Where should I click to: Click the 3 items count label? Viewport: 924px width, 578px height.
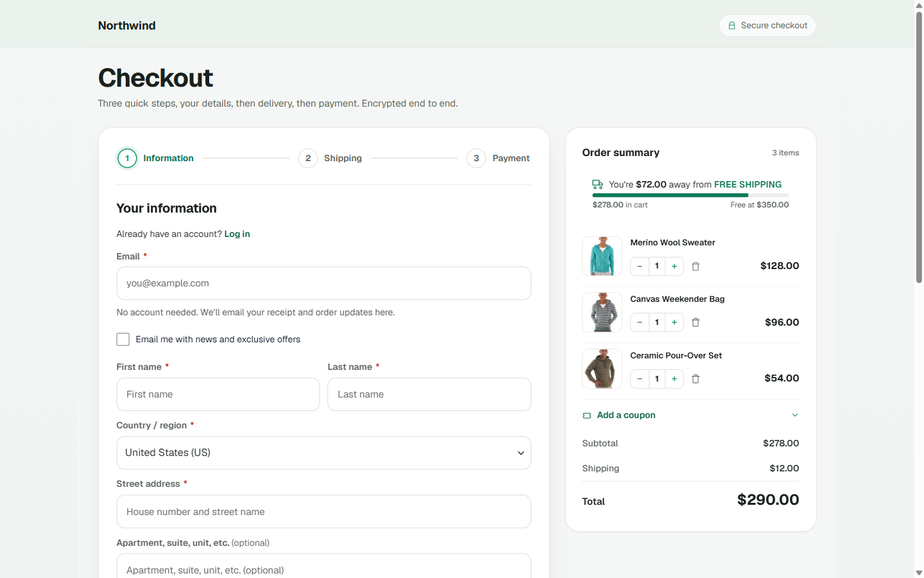pyautogui.click(x=785, y=153)
